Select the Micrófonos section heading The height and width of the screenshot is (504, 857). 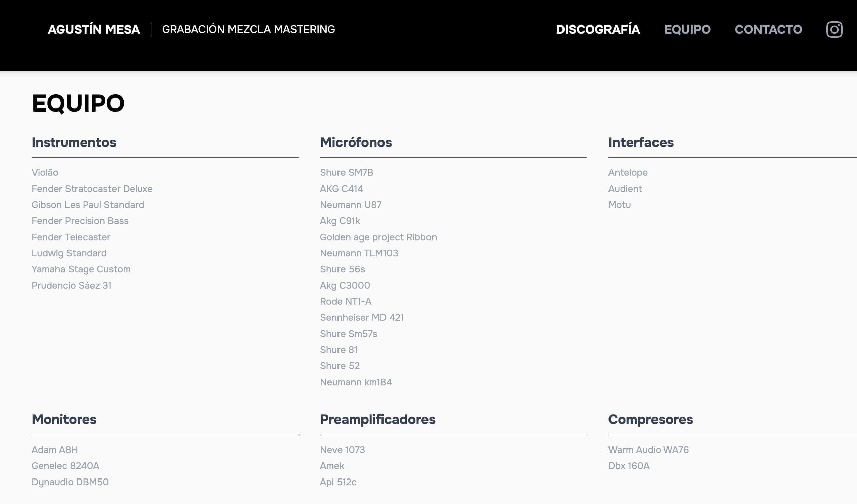(356, 142)
